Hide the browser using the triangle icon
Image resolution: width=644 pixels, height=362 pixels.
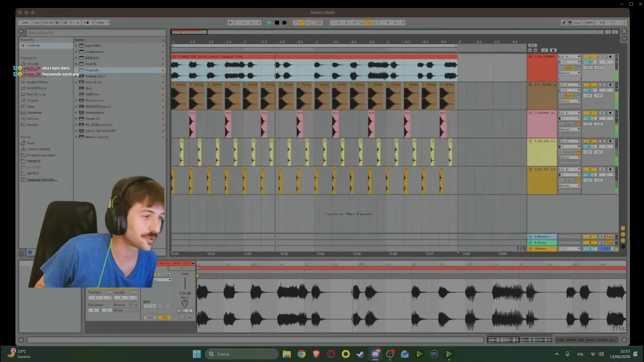[21, 32]
